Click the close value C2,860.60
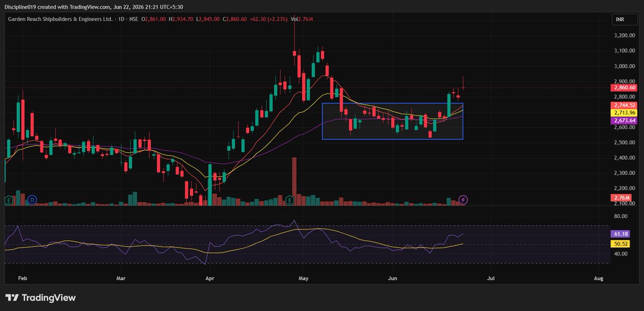Viewport: 644px width, 311px height. tap(235, 19)
